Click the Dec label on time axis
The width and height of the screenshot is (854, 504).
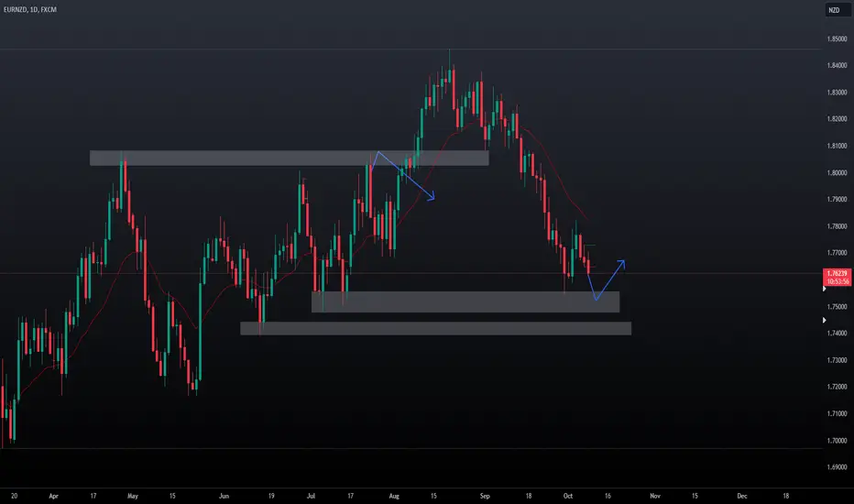742,496
